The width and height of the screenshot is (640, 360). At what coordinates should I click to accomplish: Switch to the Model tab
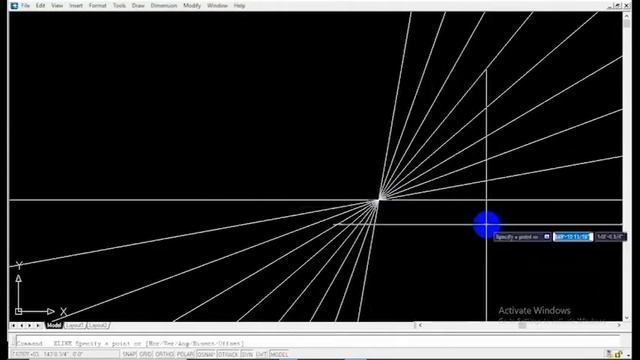click(54, 325)
